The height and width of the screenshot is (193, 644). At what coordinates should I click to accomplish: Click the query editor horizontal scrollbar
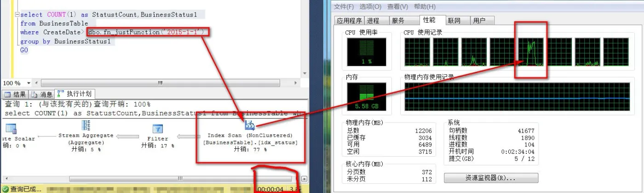coord(161,83)
